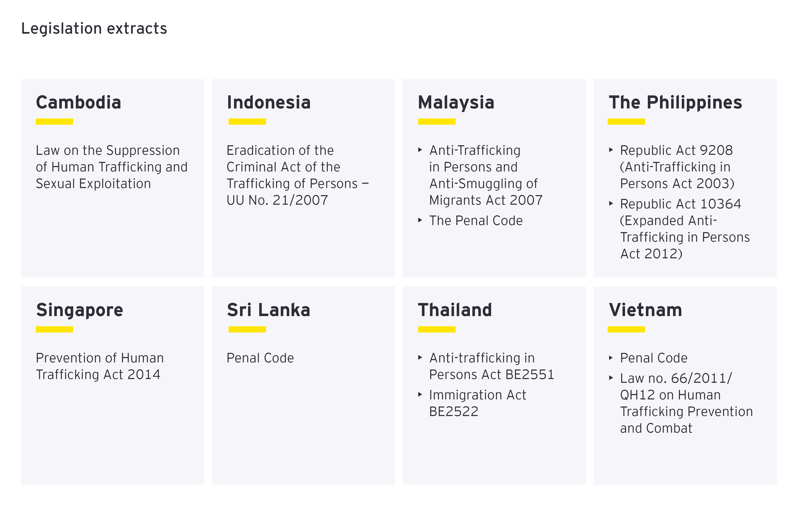Click the bullet beside Anti-trafficking in Persons Act BE2551
The image size is (798, 532).
(420, 357)
